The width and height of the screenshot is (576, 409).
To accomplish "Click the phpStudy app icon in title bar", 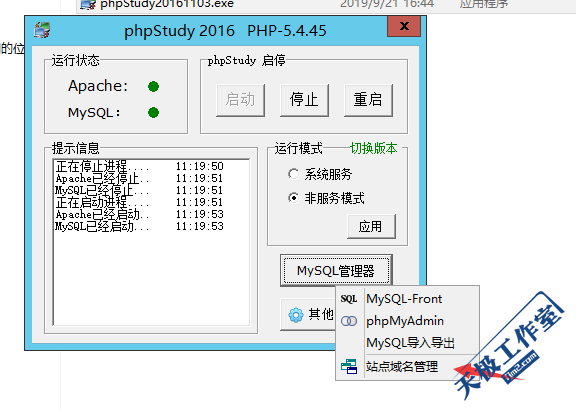I will (x=42, y=30).
